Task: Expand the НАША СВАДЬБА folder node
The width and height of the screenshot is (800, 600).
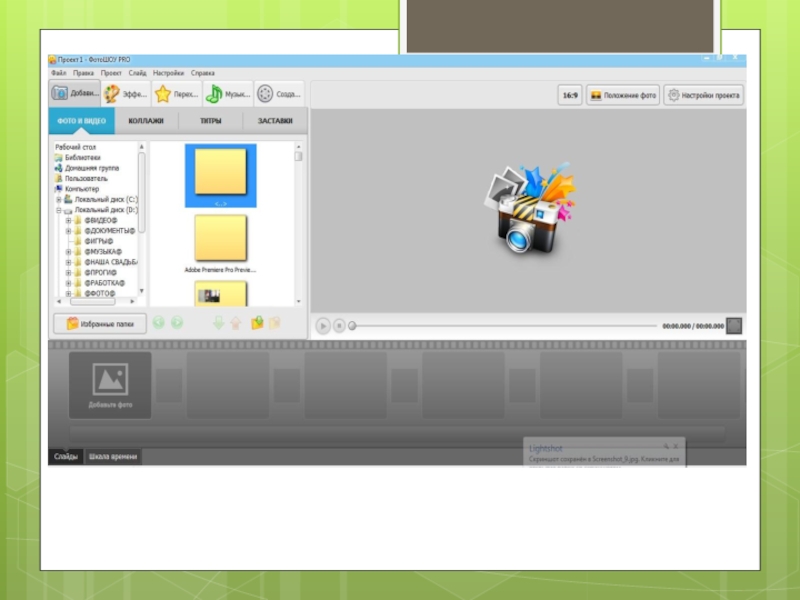Action: click(69, 262)
